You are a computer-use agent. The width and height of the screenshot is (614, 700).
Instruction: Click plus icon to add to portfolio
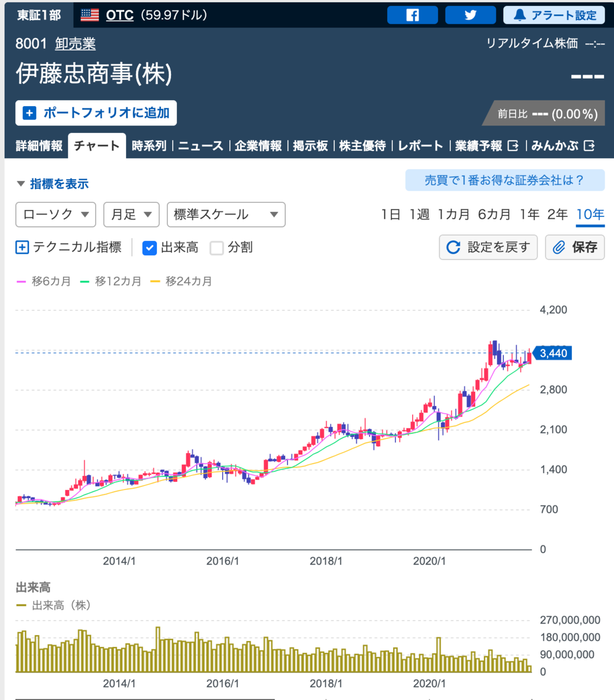point(30,113)
